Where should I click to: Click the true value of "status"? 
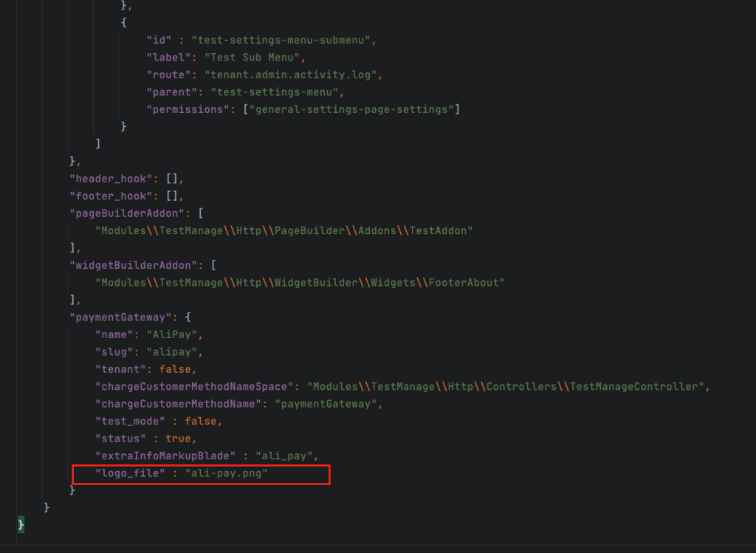179,439
